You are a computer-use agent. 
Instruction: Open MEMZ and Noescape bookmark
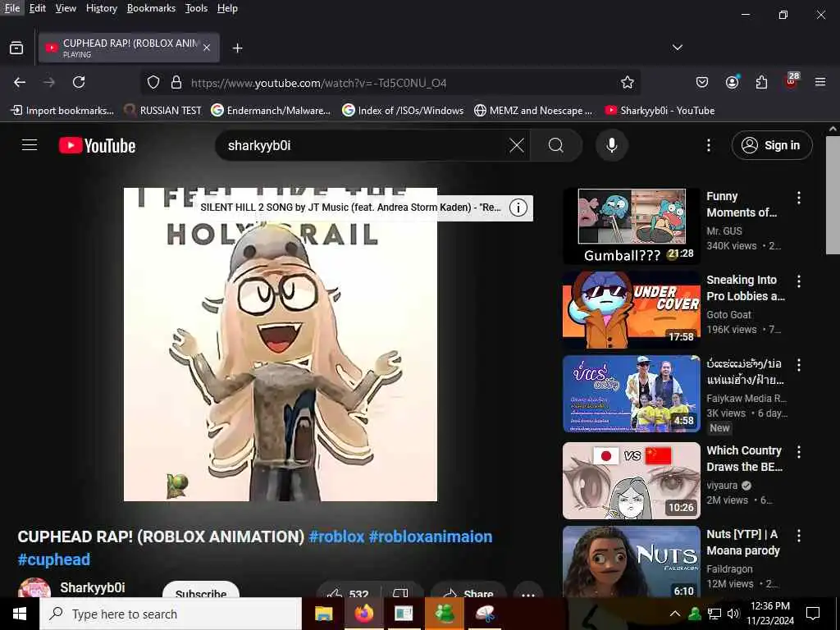tap(533, 111)
